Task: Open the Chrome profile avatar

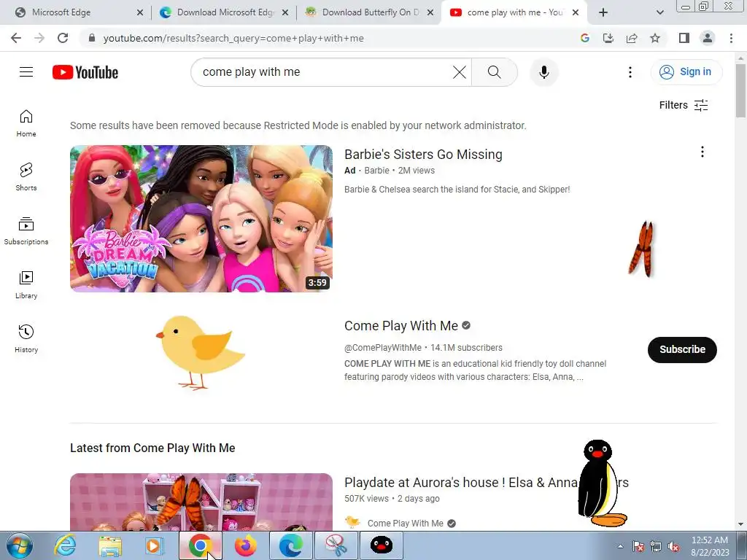Action: [708, 38]
